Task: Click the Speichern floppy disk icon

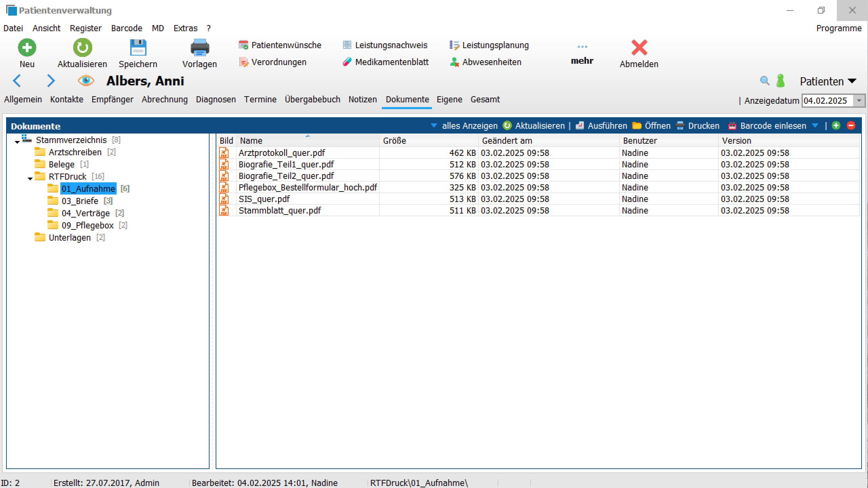Action: pos(138,47)
